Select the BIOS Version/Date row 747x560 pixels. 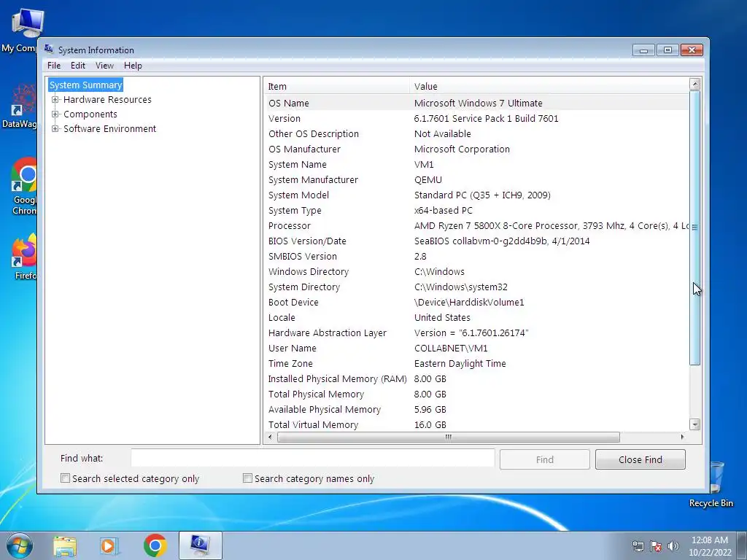pyautogui.click(x=476, y=241)
